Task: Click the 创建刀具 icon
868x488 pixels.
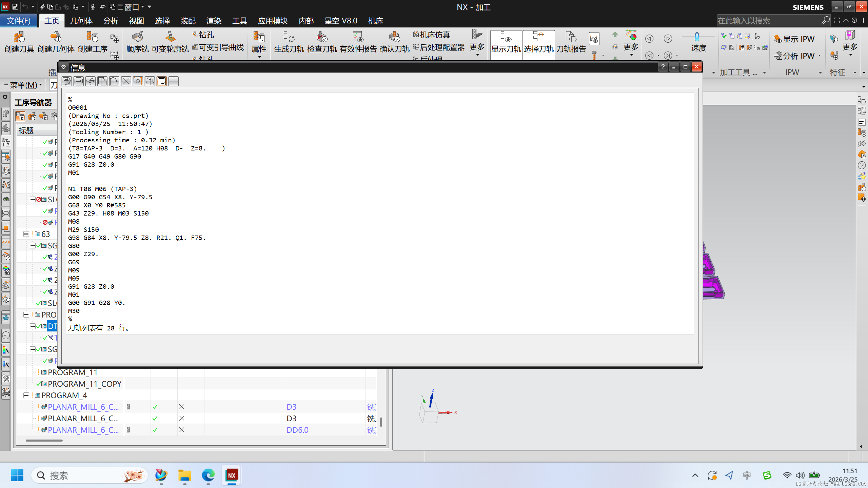Action: 19,42
